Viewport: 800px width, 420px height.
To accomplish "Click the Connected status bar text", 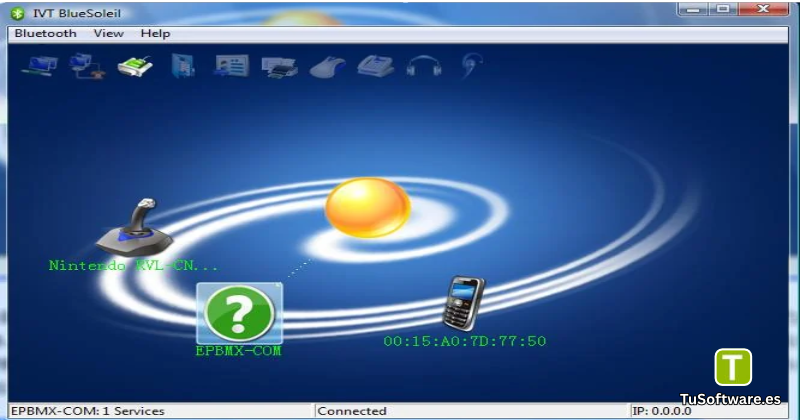I will [x=352, y=411].
